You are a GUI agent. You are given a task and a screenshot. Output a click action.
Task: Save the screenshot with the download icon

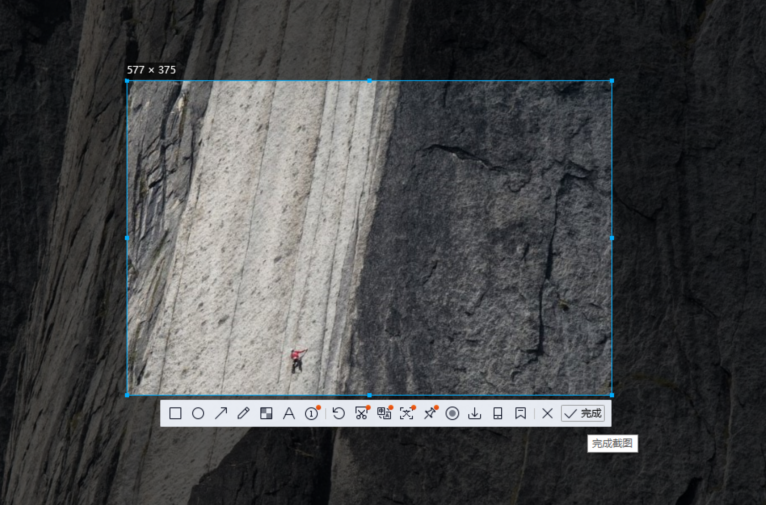point(475,413)
